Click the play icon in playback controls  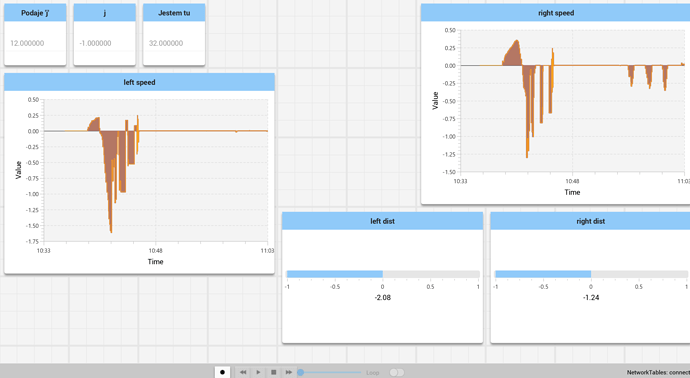(258, 372)
